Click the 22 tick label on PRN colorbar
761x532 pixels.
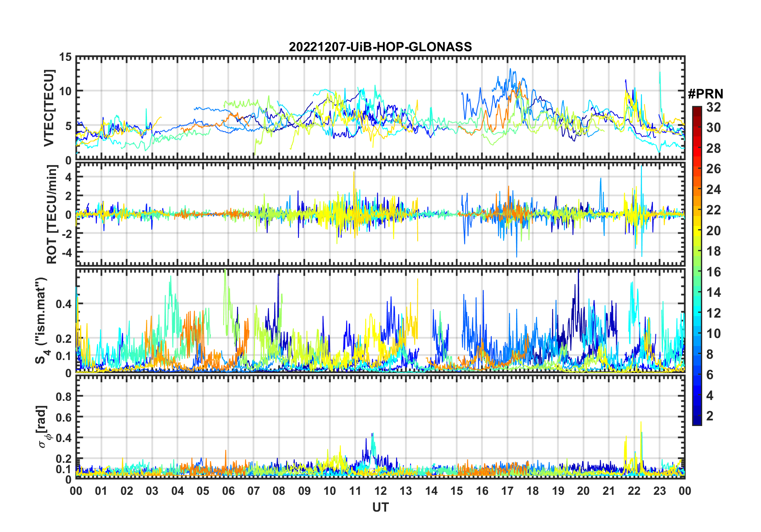[x=713, y=210]
